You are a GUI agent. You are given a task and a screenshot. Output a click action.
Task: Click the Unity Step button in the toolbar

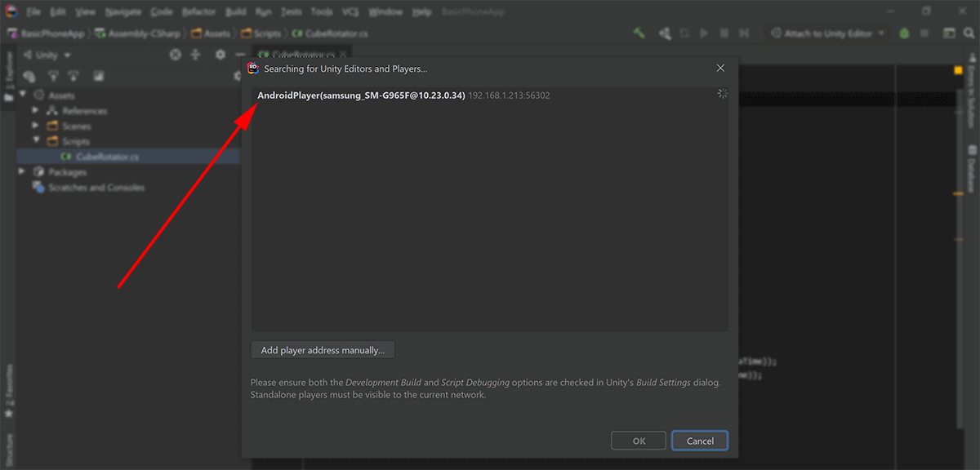coord(743,33)
